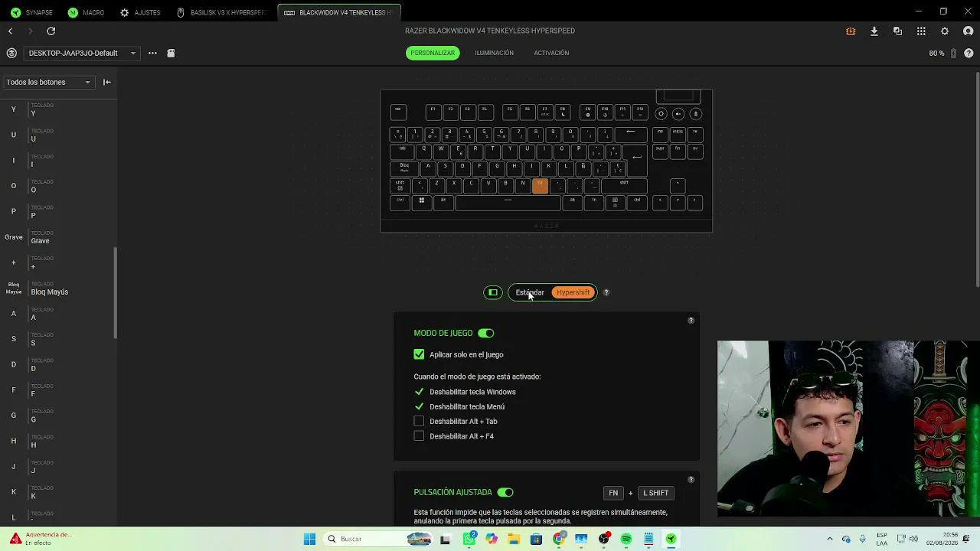Click the L SHIFT key button

point(656,493)
